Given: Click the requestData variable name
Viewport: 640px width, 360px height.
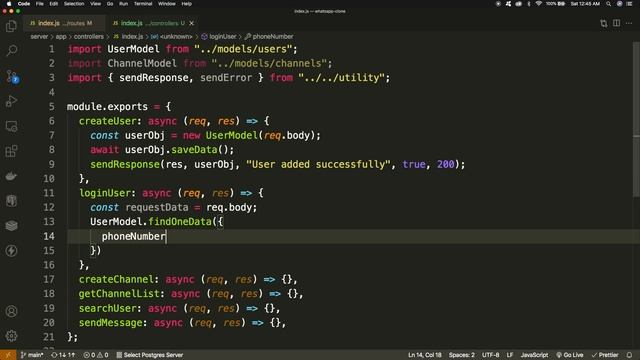Looking at the screenshot, I should tap(157, 208).
